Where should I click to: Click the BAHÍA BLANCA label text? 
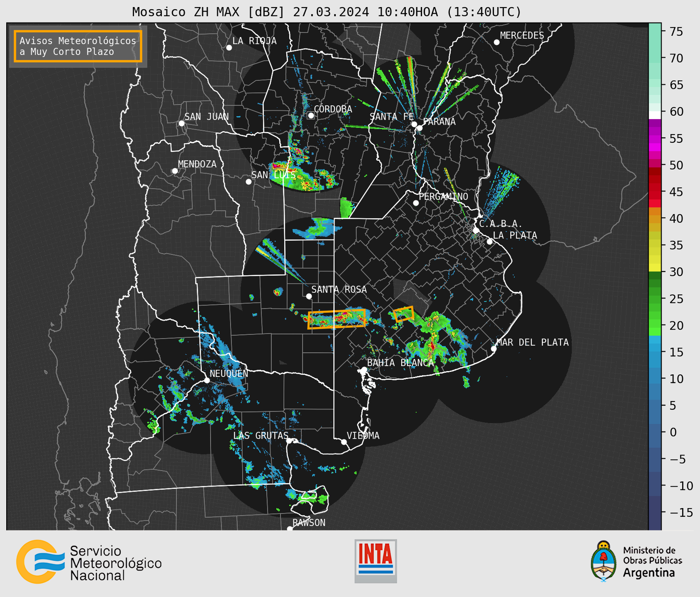click(x=400, y=363)
